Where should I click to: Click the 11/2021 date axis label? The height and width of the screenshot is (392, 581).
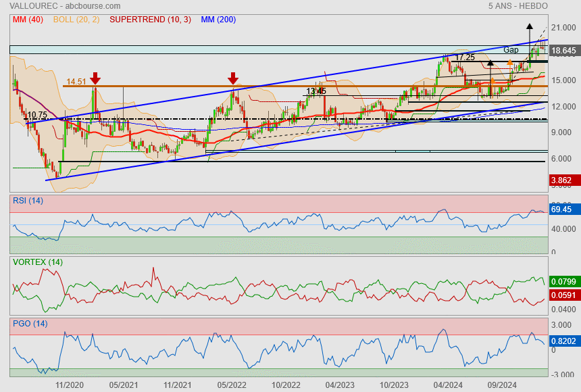point(178,385)
